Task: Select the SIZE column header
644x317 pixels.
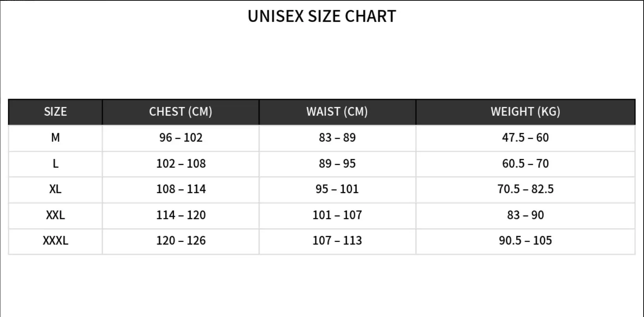Action: click(55, 112)
